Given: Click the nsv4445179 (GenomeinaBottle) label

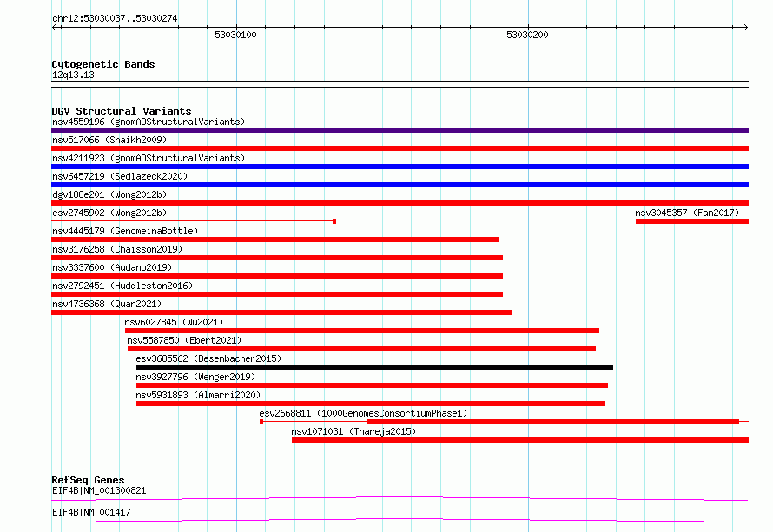Looking at the screenshot, I should pyautogui.click(x=125, y=231).
